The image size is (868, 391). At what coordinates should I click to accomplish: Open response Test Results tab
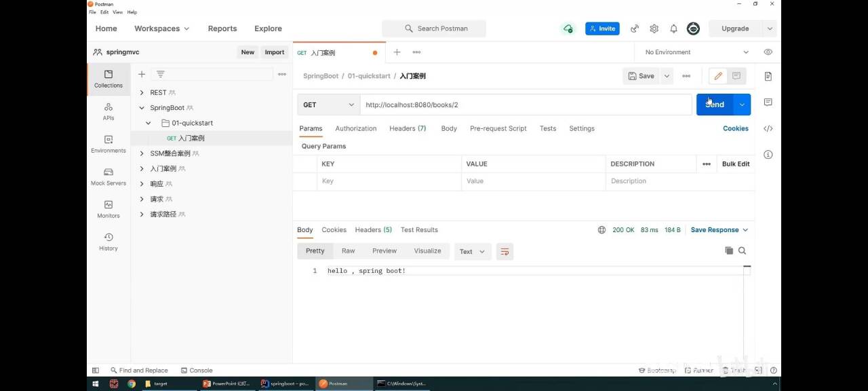click(x=419, y=230)
